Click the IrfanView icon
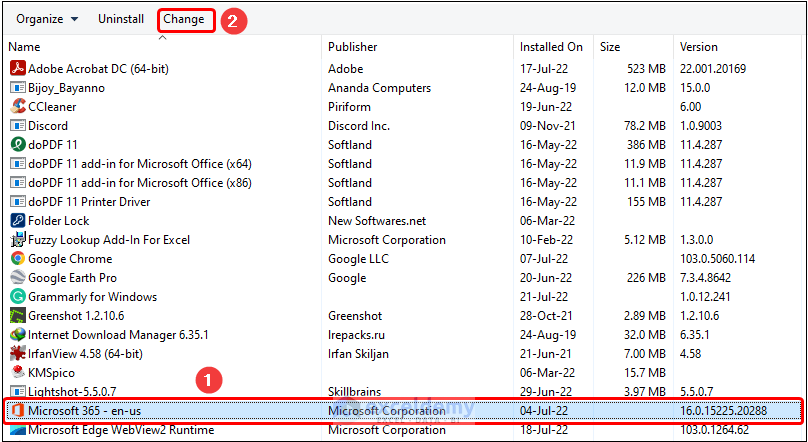This screenshot has height=442, width=808. coord(18,354)
